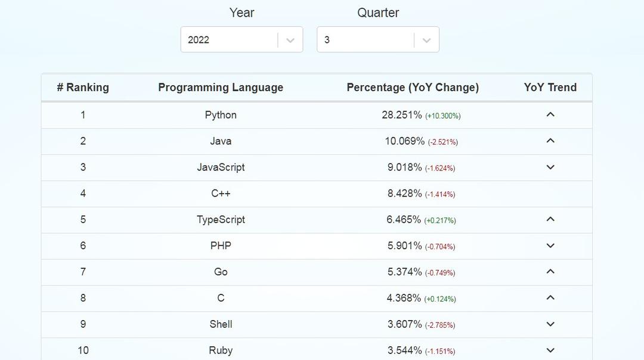This screenshot has height=360, width=644.
Task: Click the upward trend arrow for Java
Action: click(550, 141)
